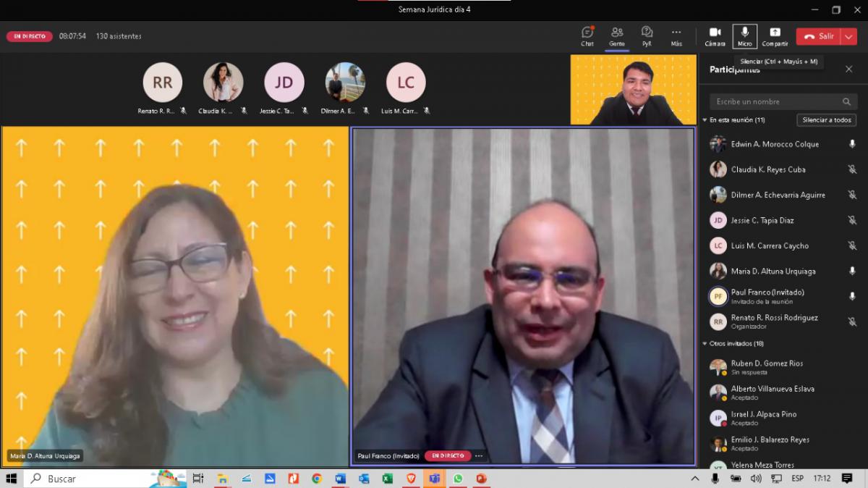Expand the dropdown arrow beside Salir

pos(848,36)
